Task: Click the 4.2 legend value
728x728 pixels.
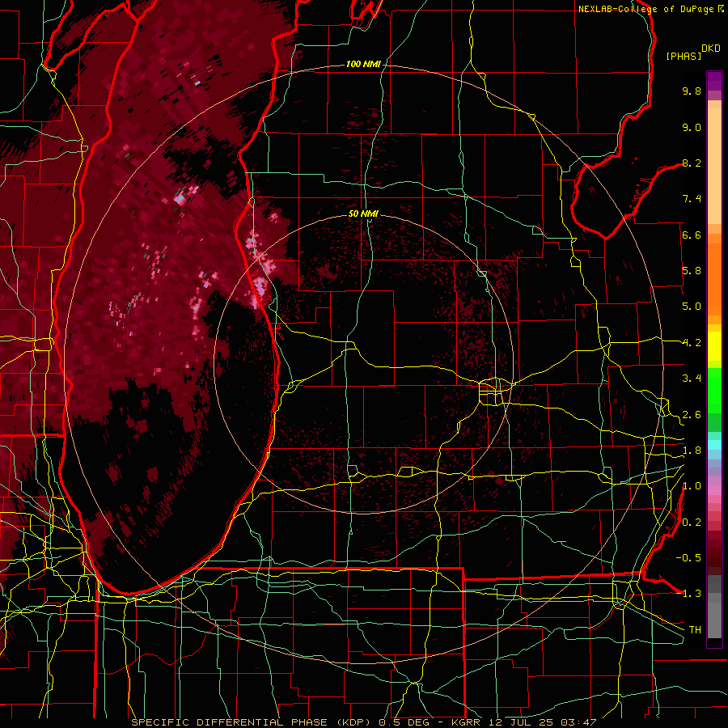Action: coord(692,343)
